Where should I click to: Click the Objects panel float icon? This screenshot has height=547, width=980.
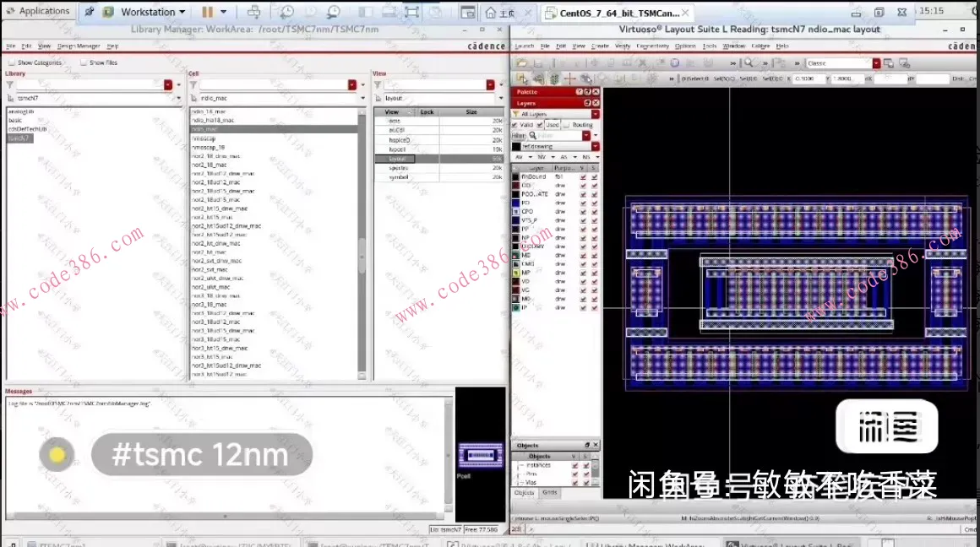click(587, 445)
